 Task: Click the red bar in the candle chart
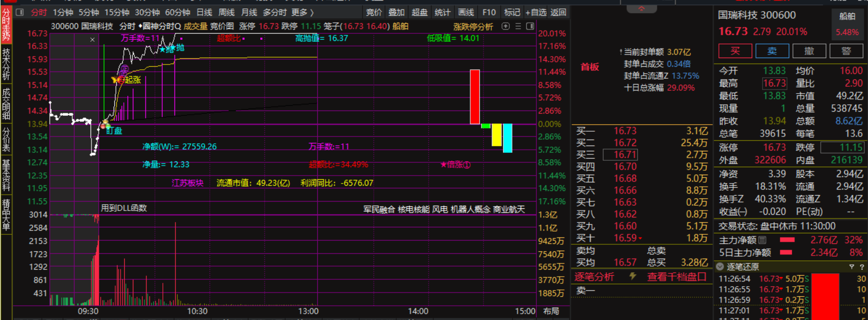pos(474,97)
